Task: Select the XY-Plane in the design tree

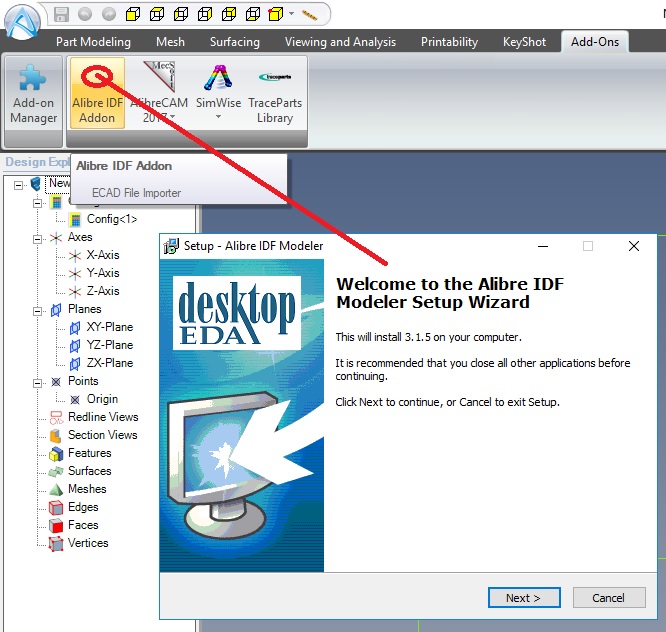Action: (x=109, y=327)
